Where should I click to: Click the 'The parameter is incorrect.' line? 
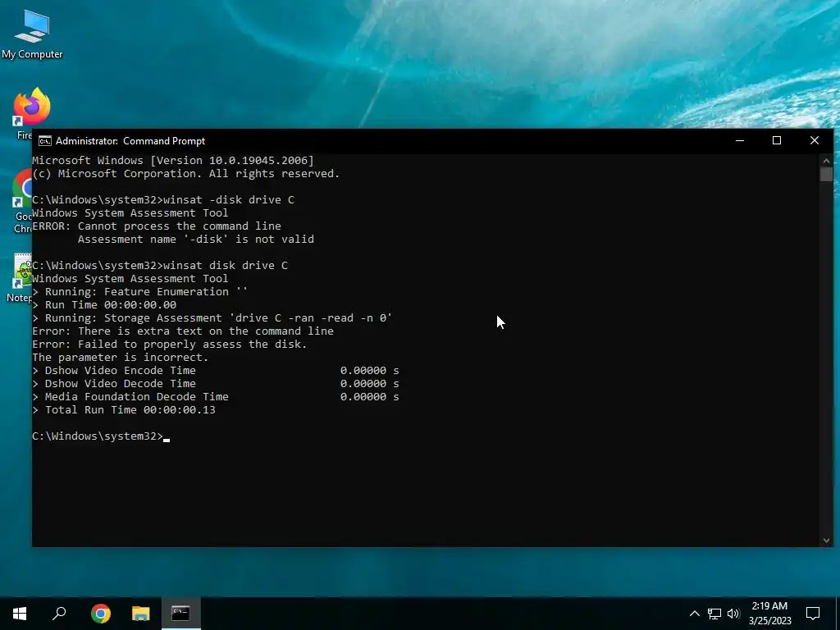coord(120,358)
